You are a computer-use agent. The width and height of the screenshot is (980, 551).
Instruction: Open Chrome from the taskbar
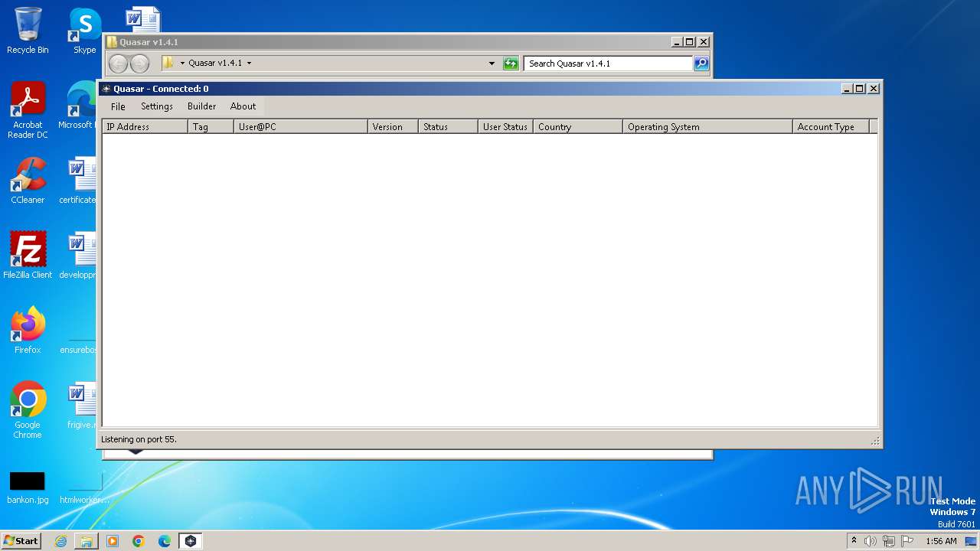[139, 541]
